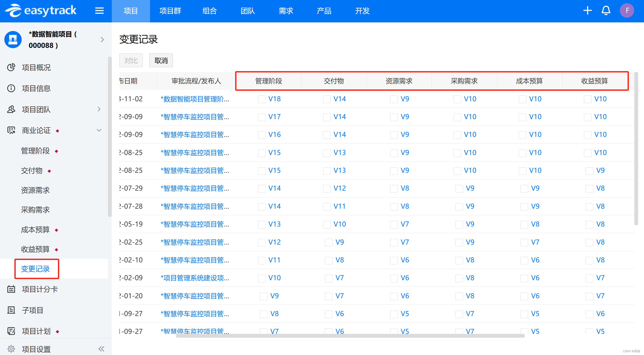Open the *数据智能项目管理阶... link
The image size is (644, 355).
tap(195, 99)
